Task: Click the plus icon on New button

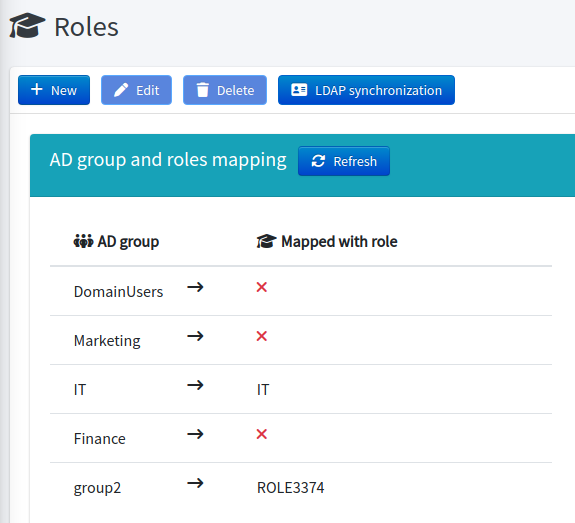Action: tap(37, 89)
